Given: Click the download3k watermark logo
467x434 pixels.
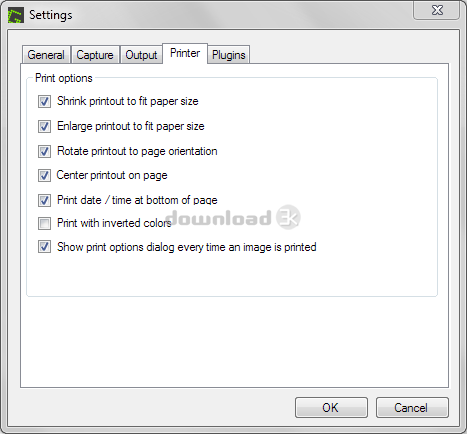Looking at the screenshot, I should click(233, 218).
